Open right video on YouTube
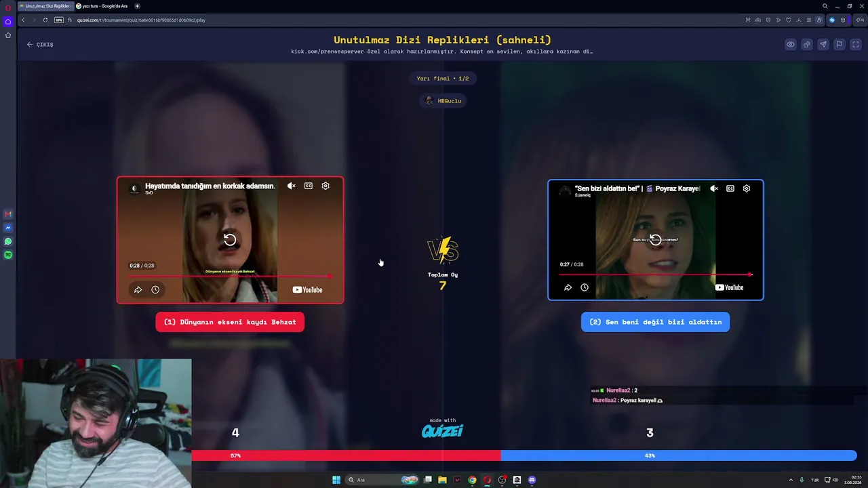 [729, 287]
